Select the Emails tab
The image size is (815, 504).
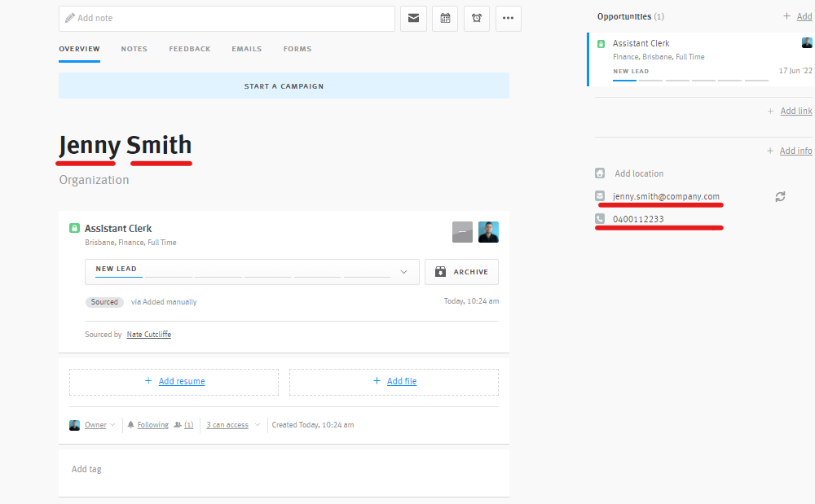click(x=247, y=49)
